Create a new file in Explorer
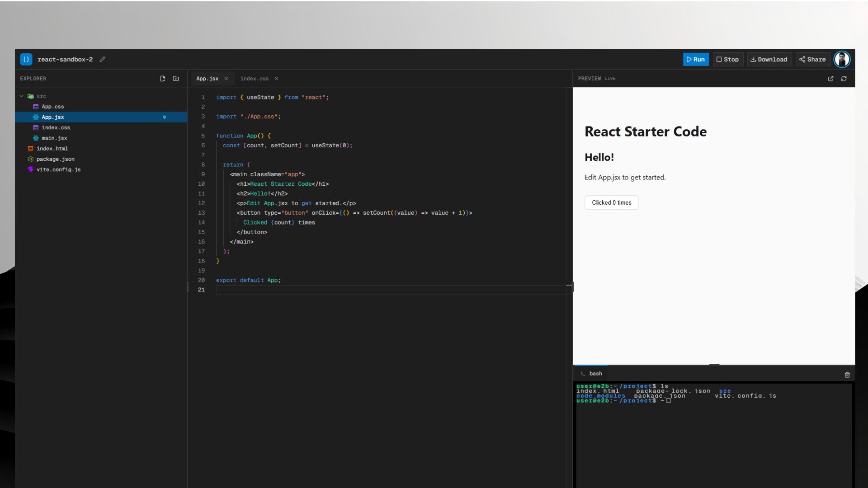Screen dimensions: 868x488 pos(163,79)
